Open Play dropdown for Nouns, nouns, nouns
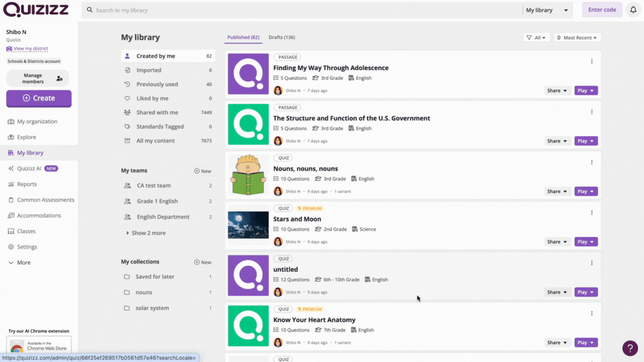The image size is (644, 362). [x=586, y=191]
